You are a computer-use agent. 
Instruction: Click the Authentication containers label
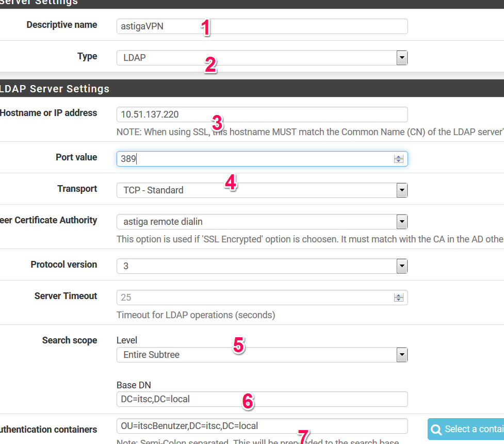click(48, 430)
